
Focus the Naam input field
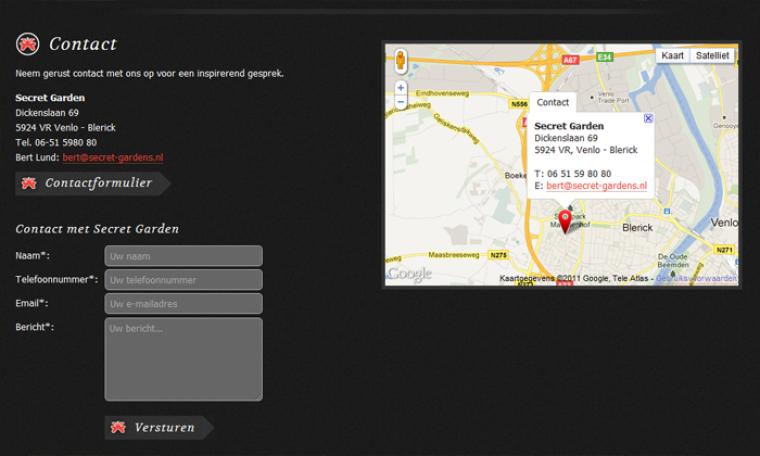183,256
